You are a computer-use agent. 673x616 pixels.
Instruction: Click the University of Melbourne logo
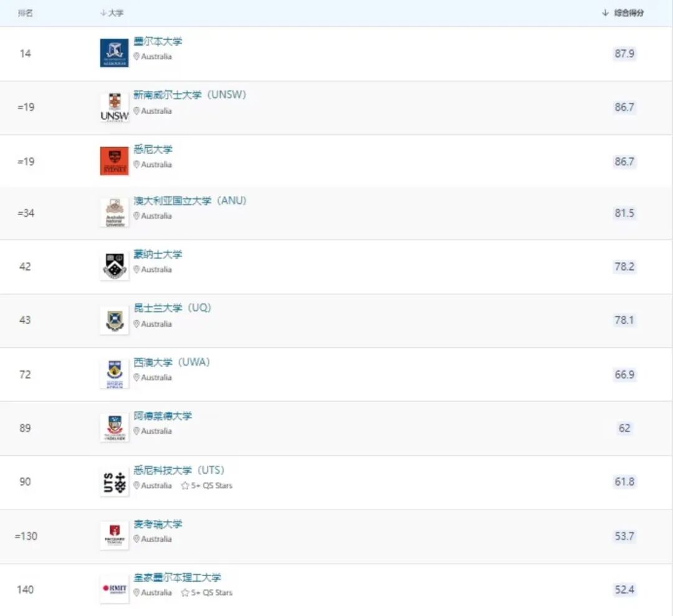[x=114, y=53]
